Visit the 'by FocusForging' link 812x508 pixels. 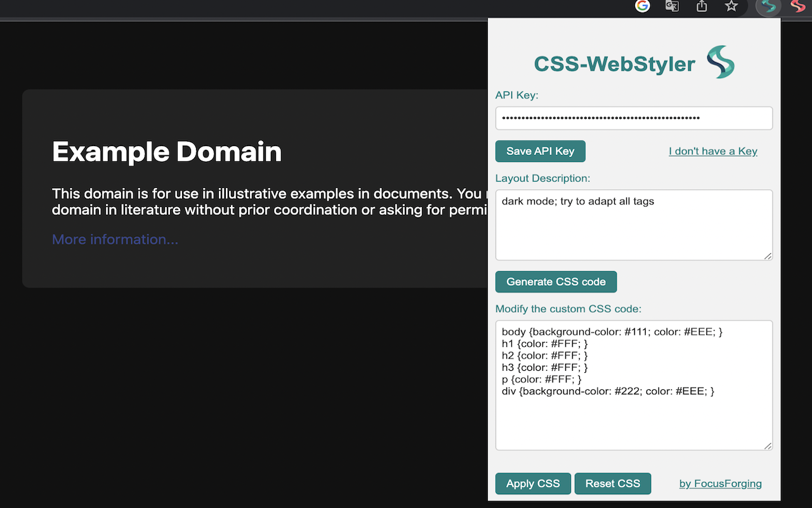click(x=720, y=483)
